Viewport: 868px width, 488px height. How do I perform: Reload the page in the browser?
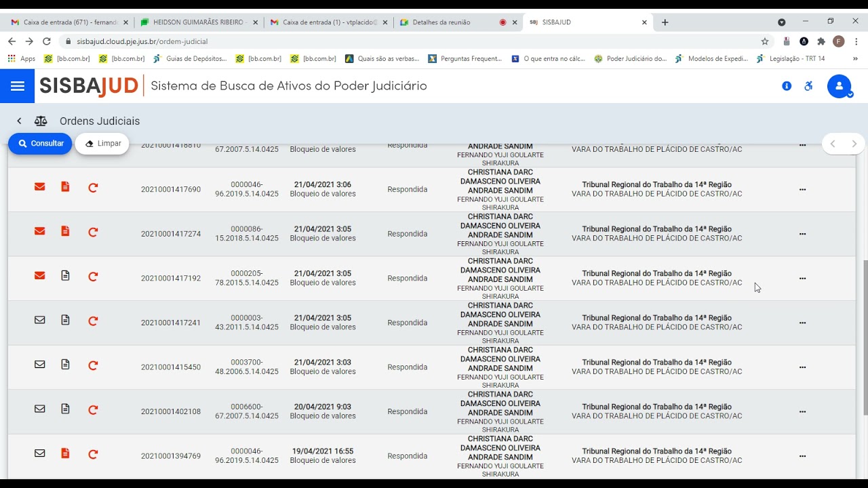coord(46,41)
